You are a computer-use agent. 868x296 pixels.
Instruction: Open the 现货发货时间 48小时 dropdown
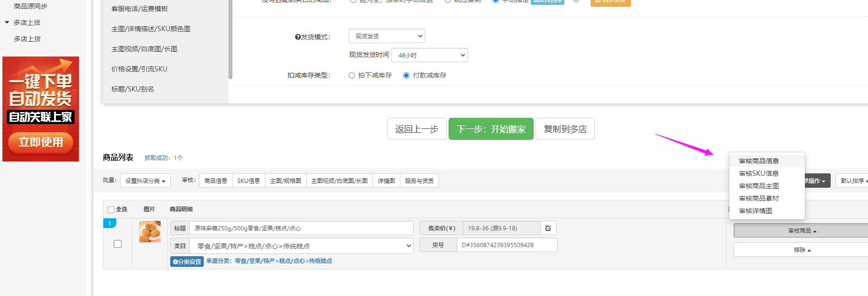click(x=429, y=55)
